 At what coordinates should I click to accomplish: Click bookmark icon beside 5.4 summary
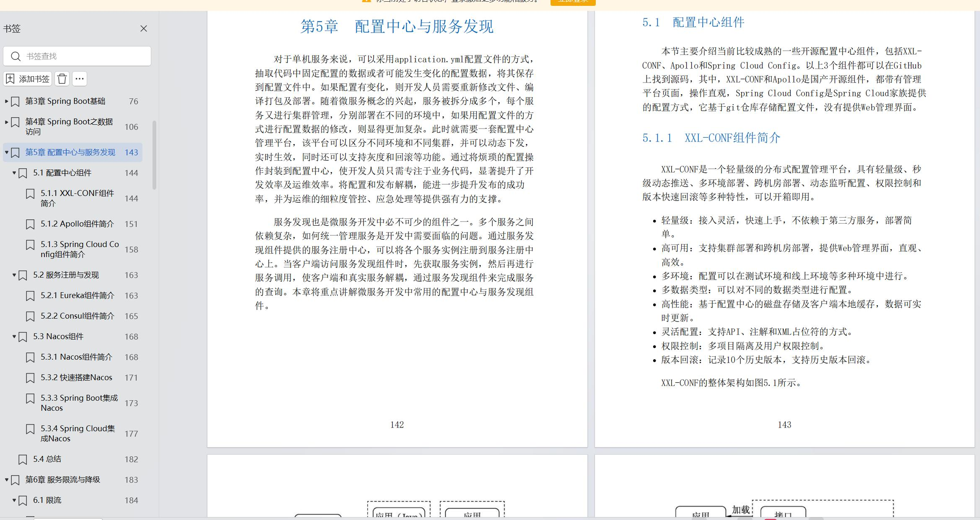click(x=23, y=459)
